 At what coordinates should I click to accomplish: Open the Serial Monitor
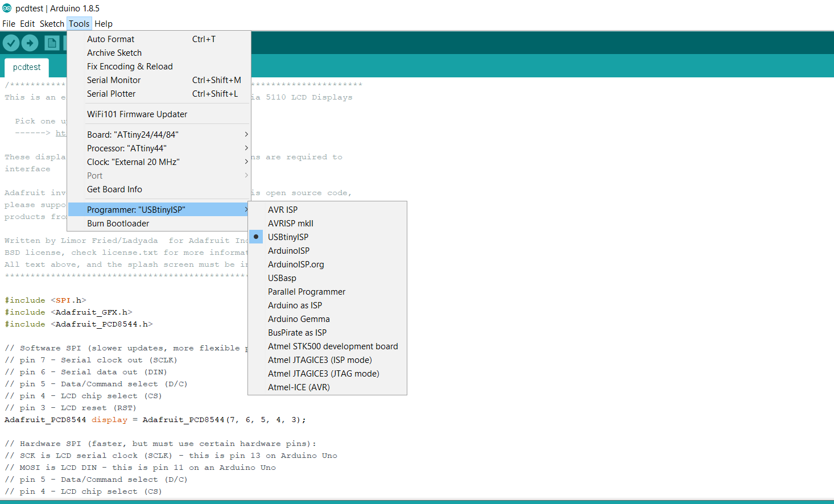point(159,80)
